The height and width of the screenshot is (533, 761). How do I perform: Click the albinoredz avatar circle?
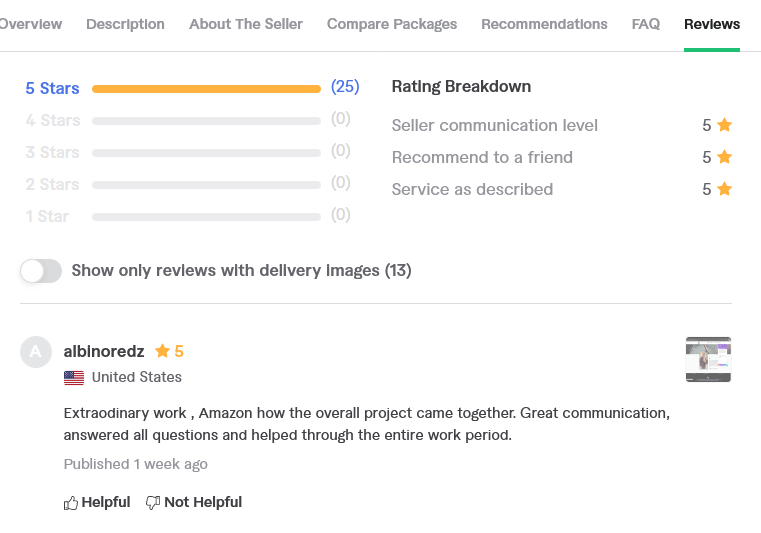[36, 352]
